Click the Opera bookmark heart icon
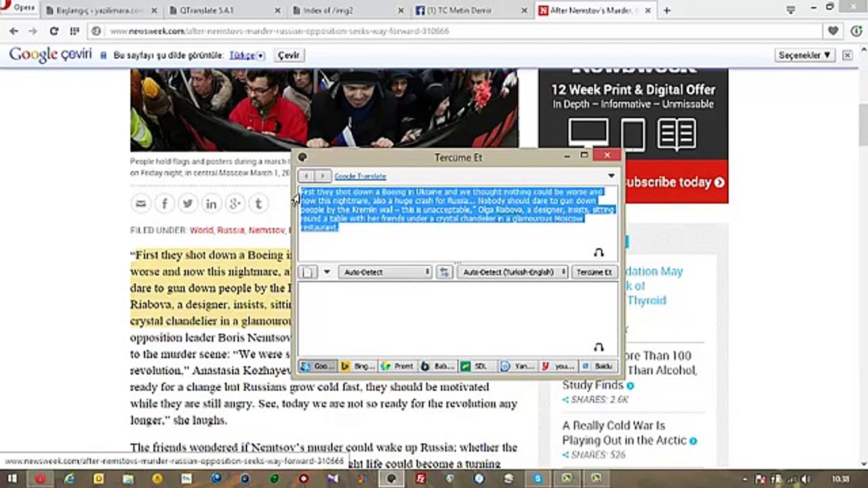The image size is (868, 488). (833, 31)
